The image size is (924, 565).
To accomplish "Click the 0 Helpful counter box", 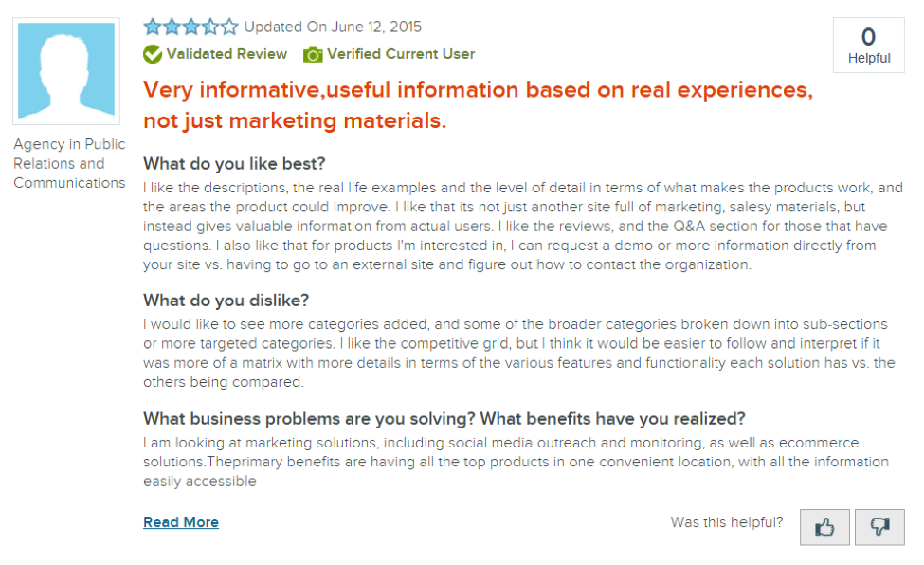I will [869, 46].
